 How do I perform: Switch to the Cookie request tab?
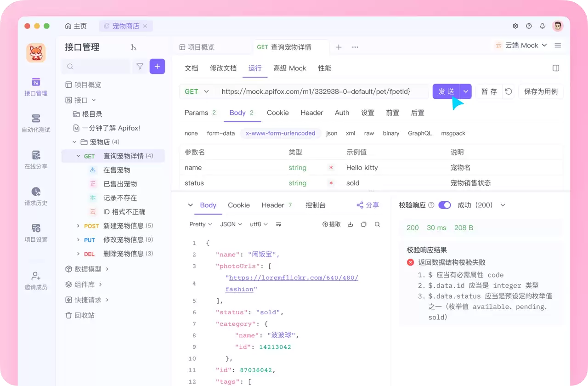[x=277, y=113]
